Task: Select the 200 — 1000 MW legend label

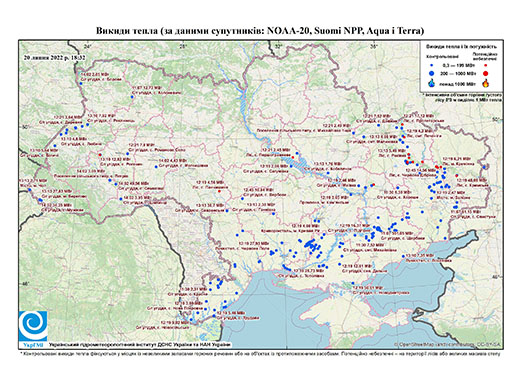Action: pos(459,73)
